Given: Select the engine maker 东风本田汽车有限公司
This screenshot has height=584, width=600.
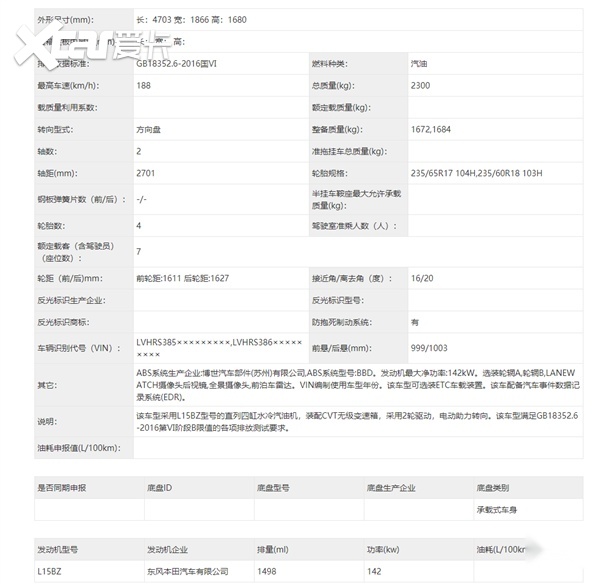Looking at the screenshot, I should (188, 571).
